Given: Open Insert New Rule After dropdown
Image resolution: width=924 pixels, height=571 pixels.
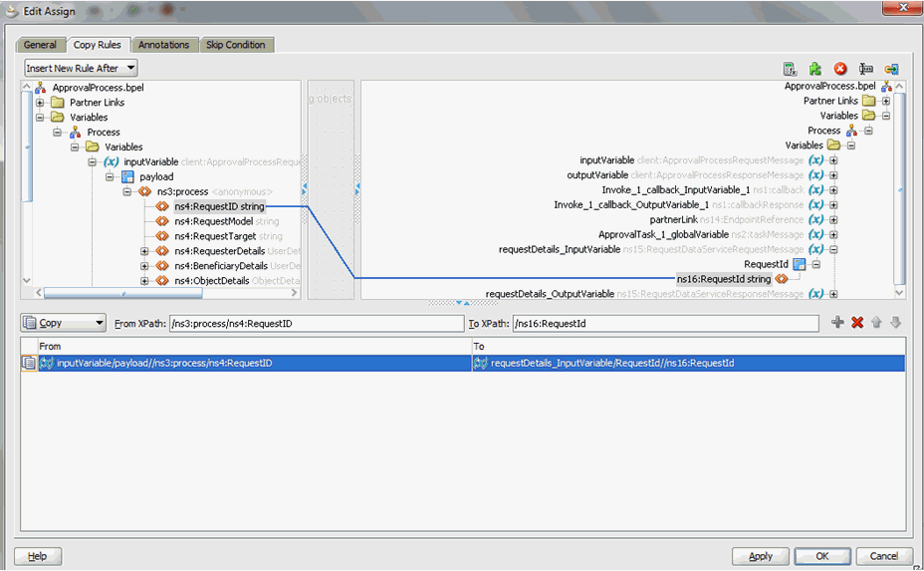Looking at the screenshot, I should pyautogui.click(x=81, y=68).
